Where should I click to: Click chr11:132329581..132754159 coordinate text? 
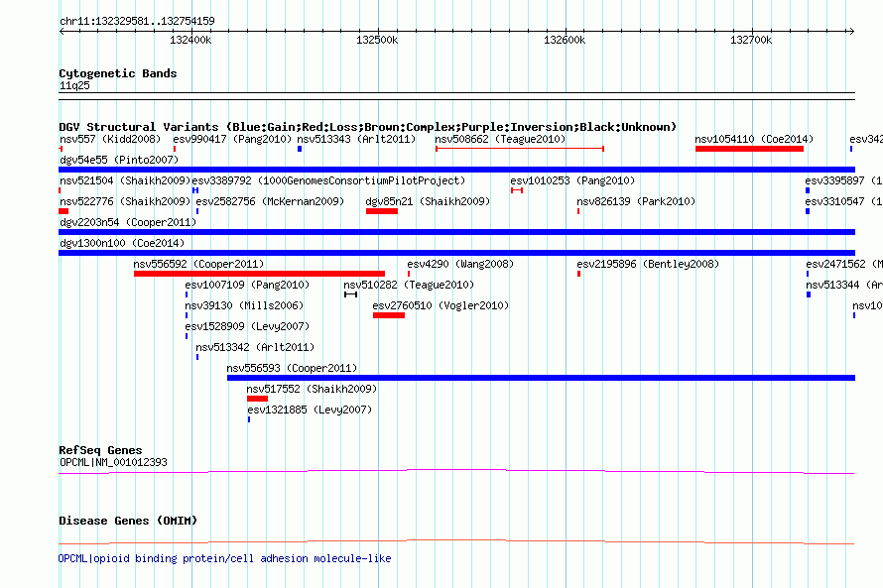137,22
